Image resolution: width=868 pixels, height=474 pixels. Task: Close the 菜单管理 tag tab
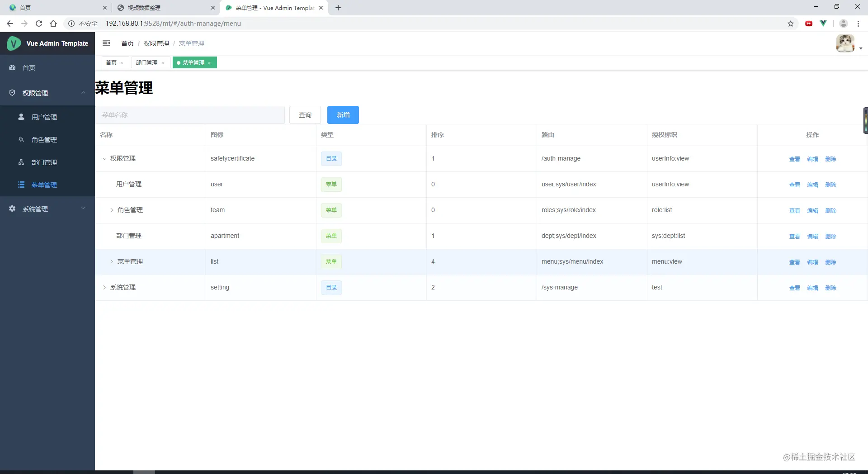coord(209,63)
